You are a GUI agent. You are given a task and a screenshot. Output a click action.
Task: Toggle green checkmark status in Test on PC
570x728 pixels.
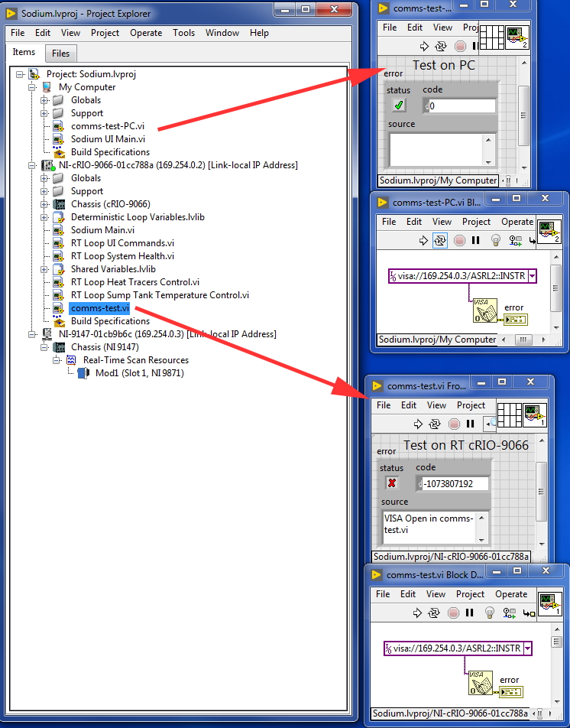(399, 106)
